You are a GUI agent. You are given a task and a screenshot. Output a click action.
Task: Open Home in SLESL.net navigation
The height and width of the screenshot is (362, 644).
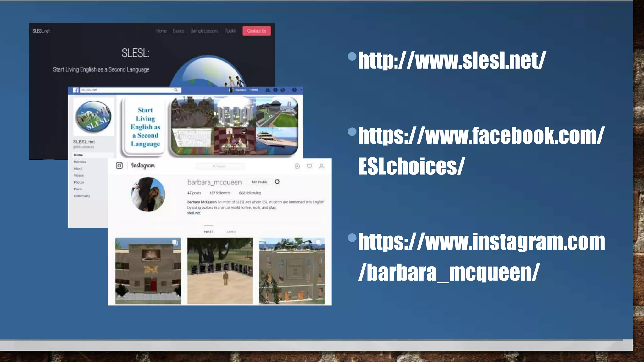click(x=161, y=31)
